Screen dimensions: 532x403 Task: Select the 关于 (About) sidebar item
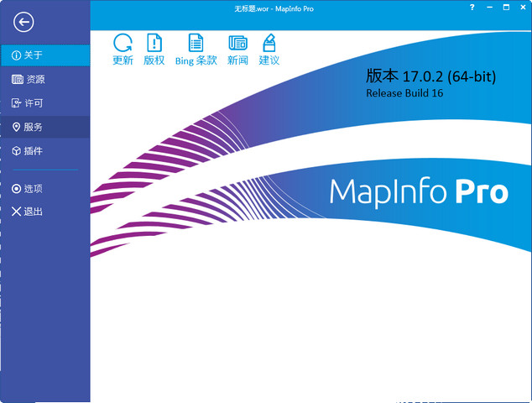click(x=45, y=55)
